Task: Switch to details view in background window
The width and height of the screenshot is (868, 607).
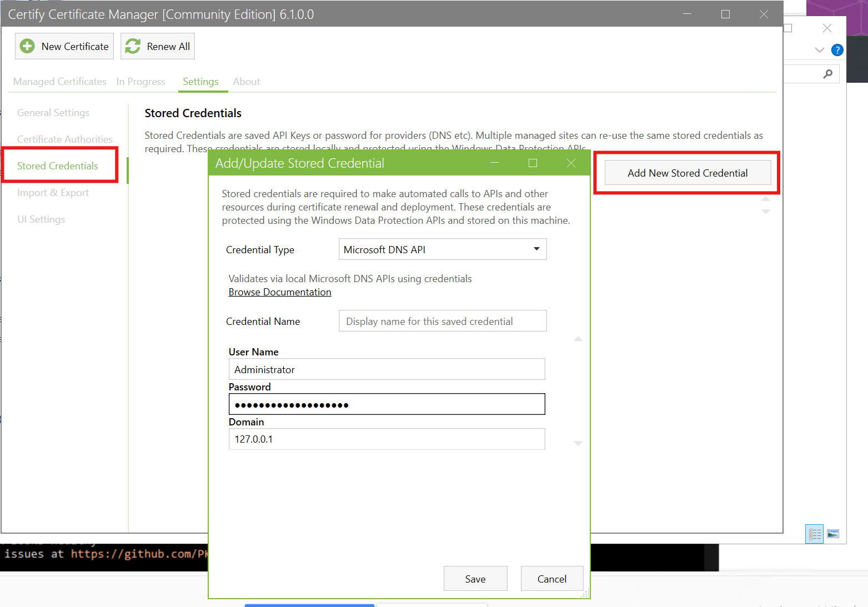Action: pos(815,534)
